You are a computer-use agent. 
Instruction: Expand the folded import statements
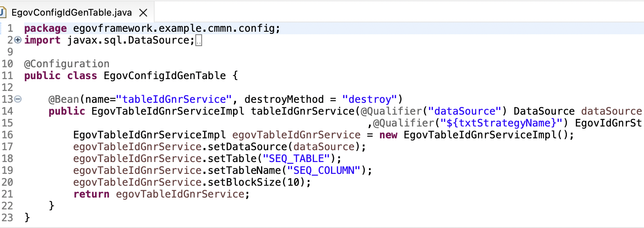[18, 40]
